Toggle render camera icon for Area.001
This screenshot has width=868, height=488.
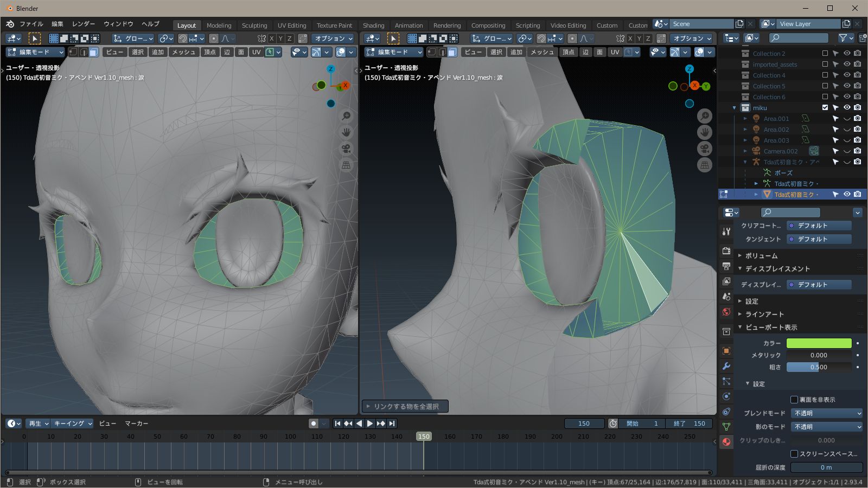(857, 119)
